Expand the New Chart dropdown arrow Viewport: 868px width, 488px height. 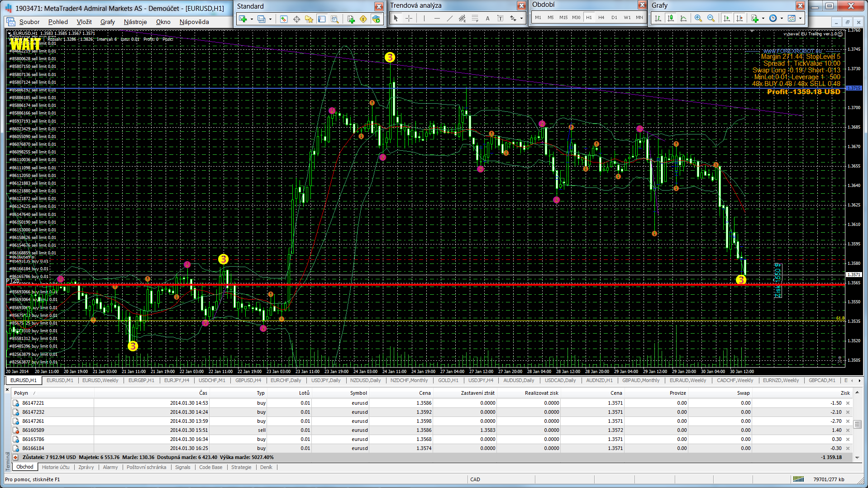tap(252, 19)
